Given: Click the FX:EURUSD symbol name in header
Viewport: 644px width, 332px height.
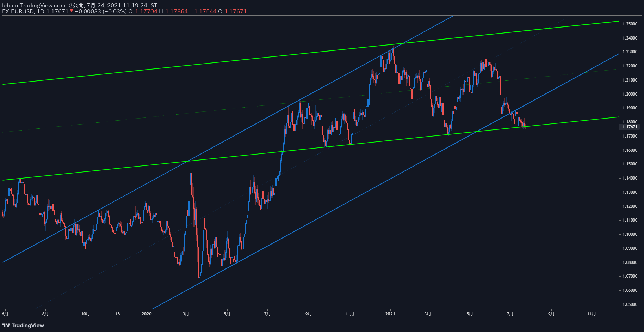Looking at the screenshot, I should [18, 11].
